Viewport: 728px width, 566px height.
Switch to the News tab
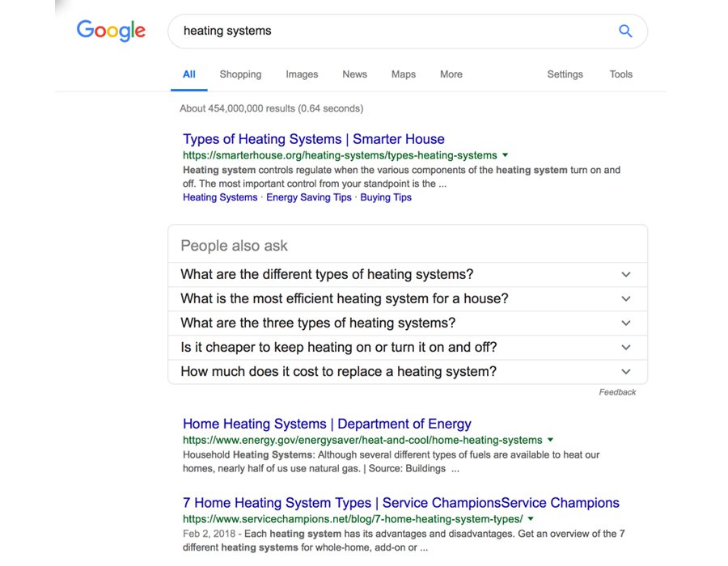point(354,74)
